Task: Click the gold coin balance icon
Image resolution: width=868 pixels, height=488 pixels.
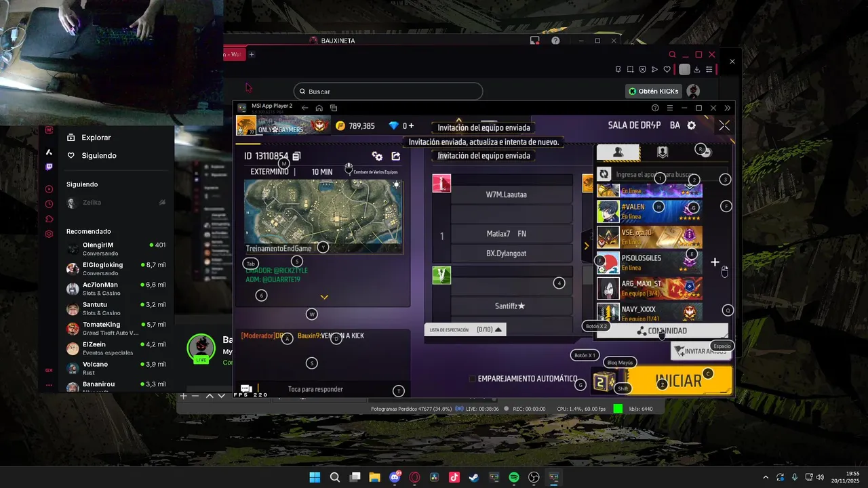Action: coord(340,126)
